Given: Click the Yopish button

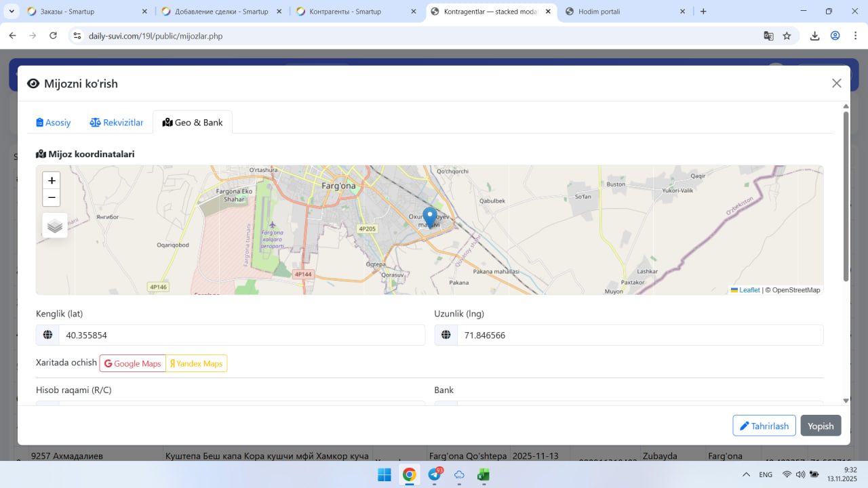Looking at the screenshot, I should click(x=821, y=426).
